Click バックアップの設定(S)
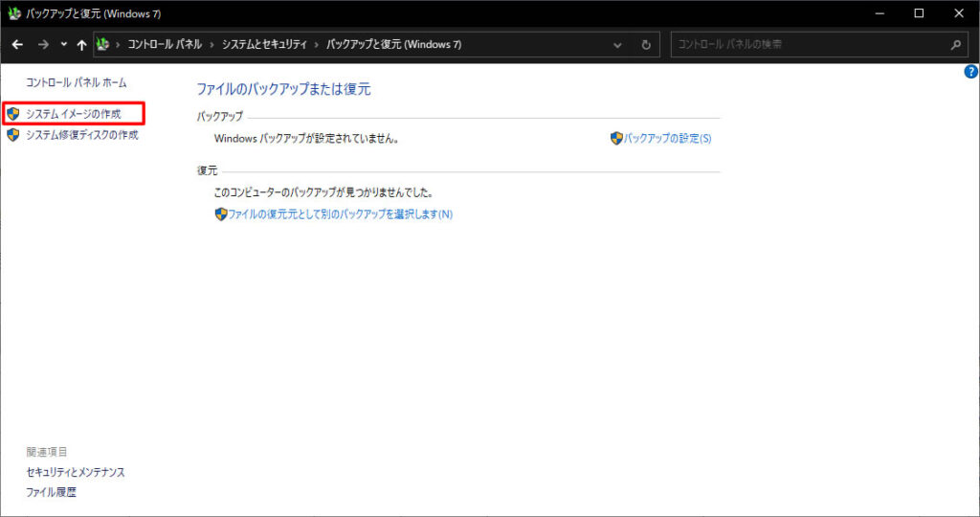The height and width of the screenshot is (517, 980). pos(667,138)
